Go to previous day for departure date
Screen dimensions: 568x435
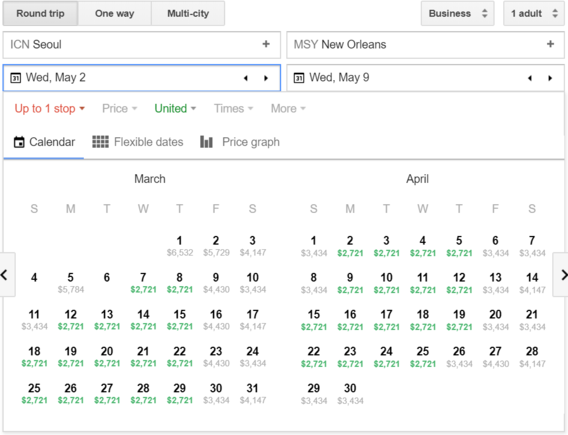pyautogui.click(x=246, y=78)
